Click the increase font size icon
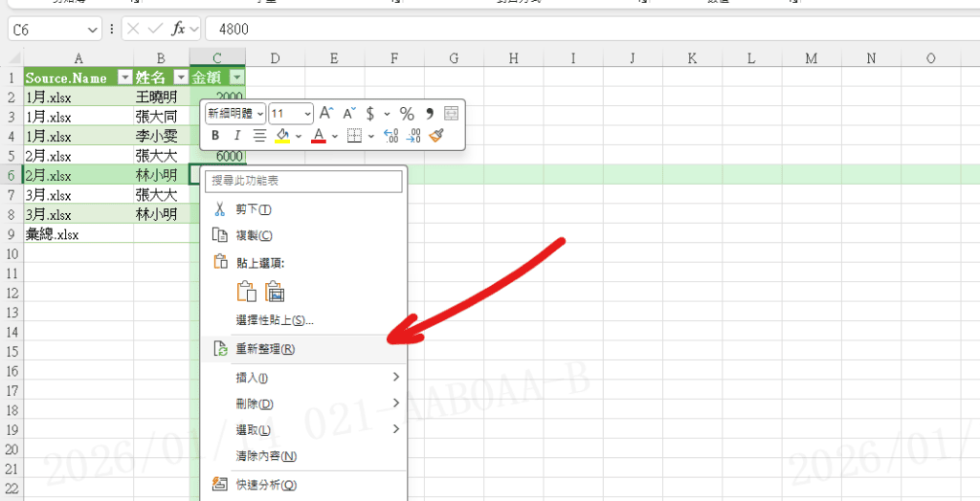This screenshot has height=501, width=980. point(326,113)
